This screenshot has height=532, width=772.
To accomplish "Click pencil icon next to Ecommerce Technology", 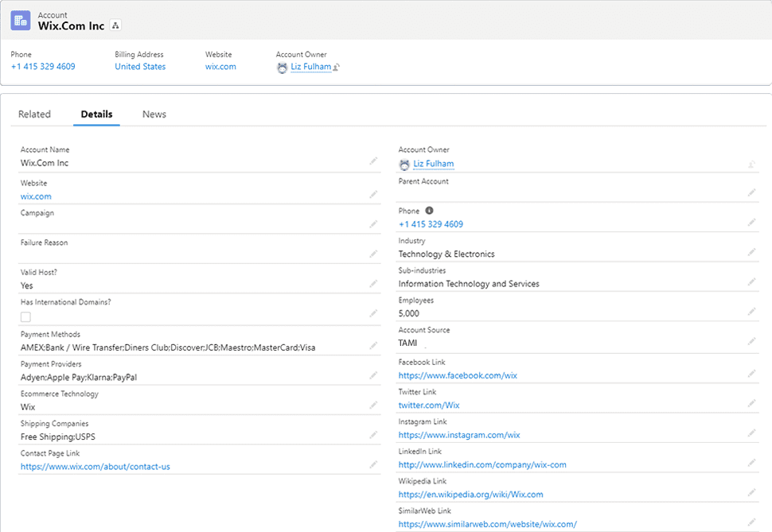I will click(373, 406).
